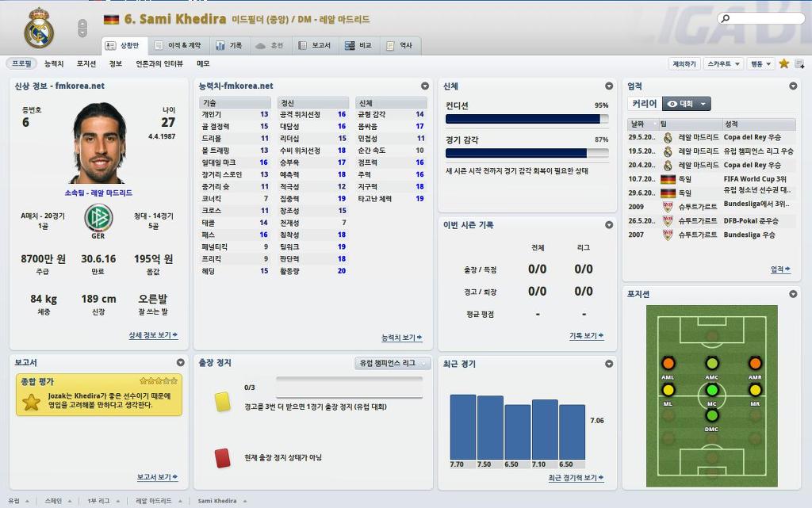
Task: Open the 비교 tab
Action: pyautogui.click(x=359, y=45)
